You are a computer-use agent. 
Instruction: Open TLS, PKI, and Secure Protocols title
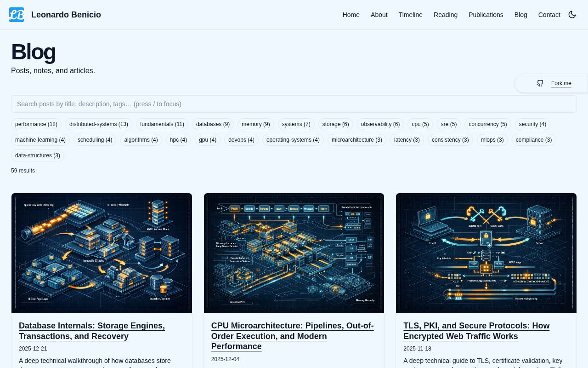(476, 331)
